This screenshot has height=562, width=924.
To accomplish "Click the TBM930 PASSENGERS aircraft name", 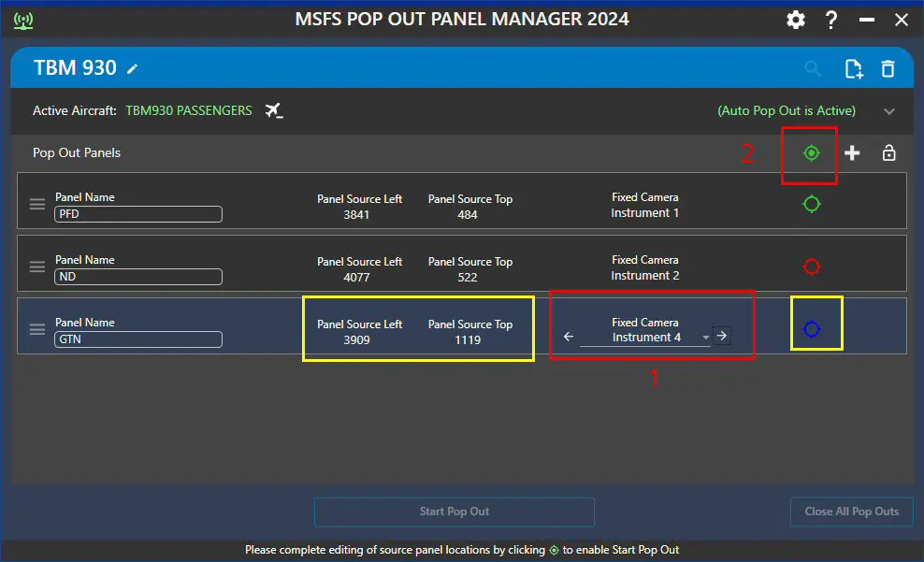I will click(189, 110).
